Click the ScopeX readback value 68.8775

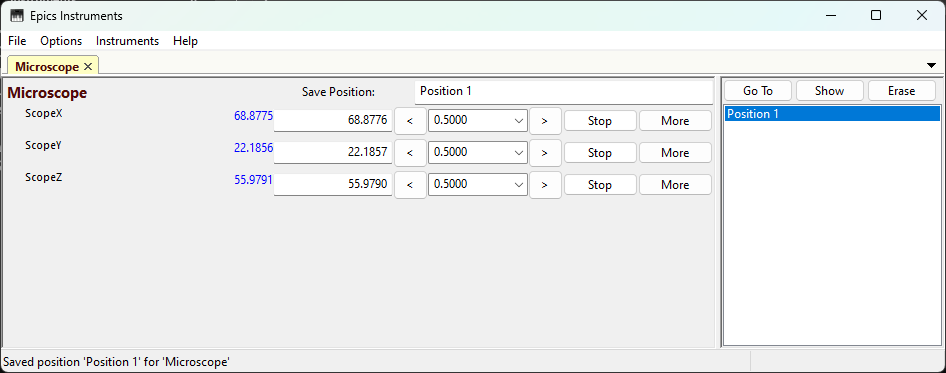point(253,115)
